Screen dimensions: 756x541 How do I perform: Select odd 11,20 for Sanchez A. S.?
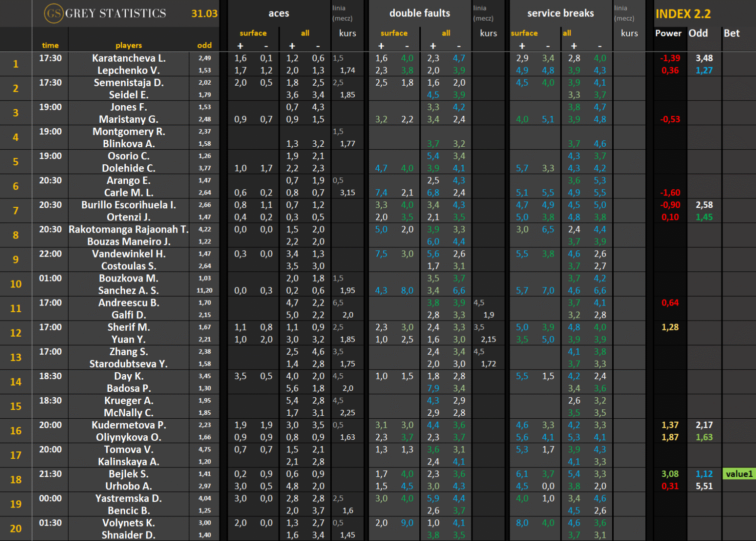tap(204, 291)
